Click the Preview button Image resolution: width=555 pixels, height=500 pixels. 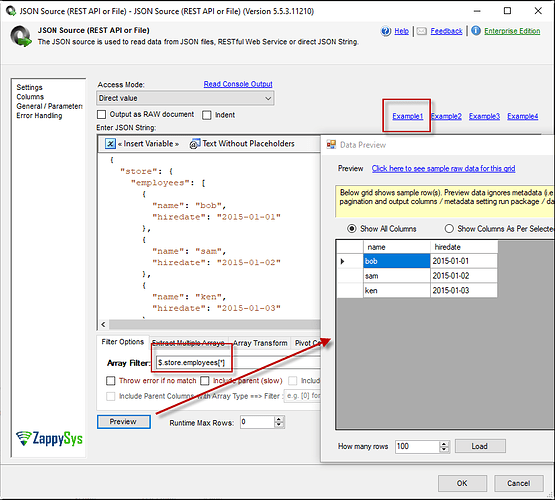124,422
